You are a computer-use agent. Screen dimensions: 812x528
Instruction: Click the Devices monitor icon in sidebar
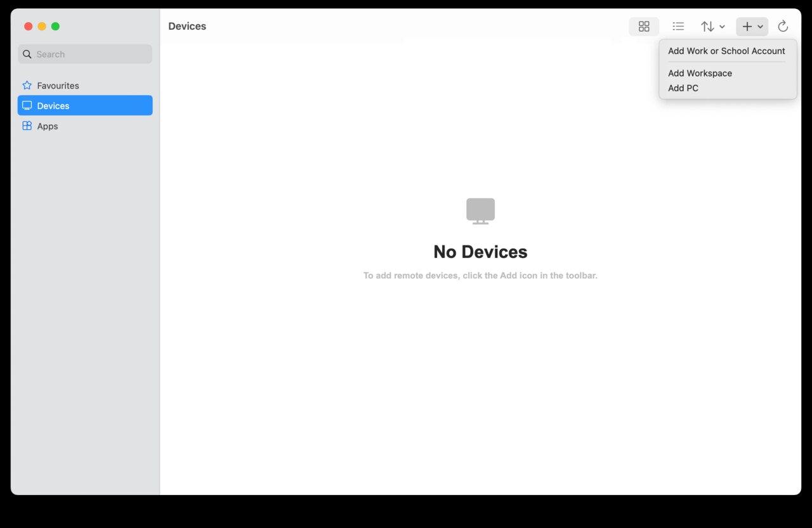pos(27,105)
